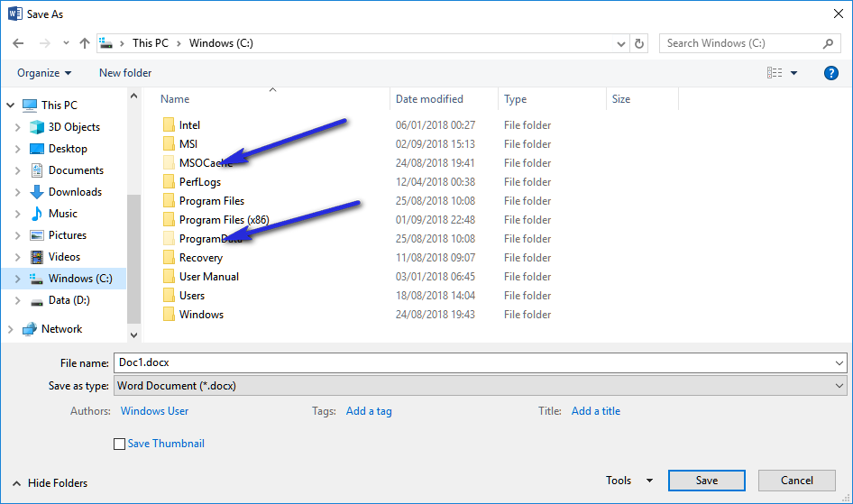853x504 pixels.
Task: Open the Tools dropdown menu
Action: 629,481
